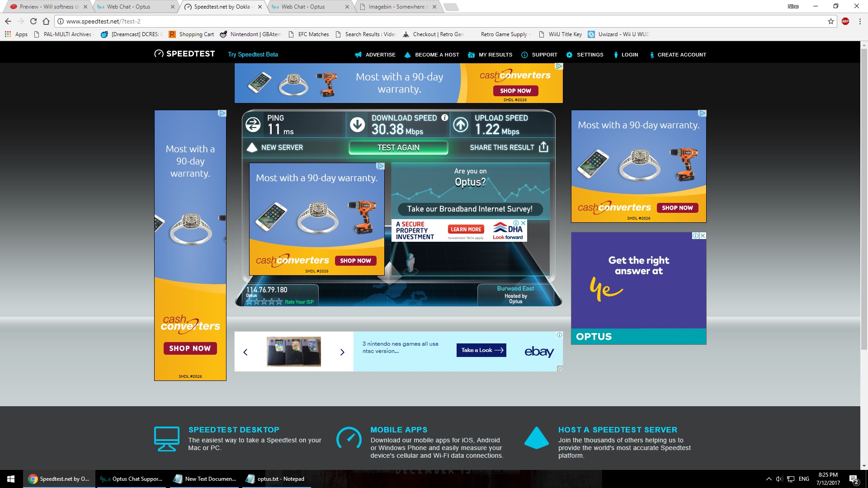Open the taskbar volume icon
868x488 pixels.
779,479
